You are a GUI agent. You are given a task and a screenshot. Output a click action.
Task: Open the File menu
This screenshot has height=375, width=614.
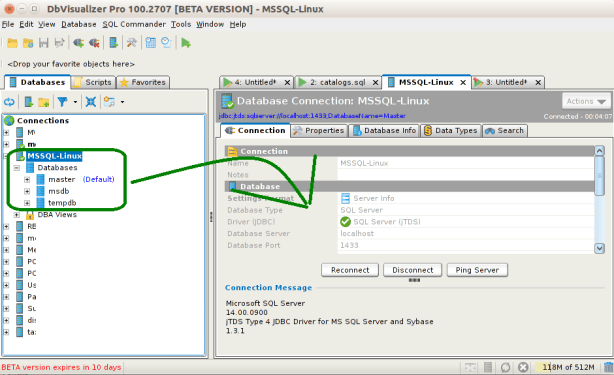point(8,24)
